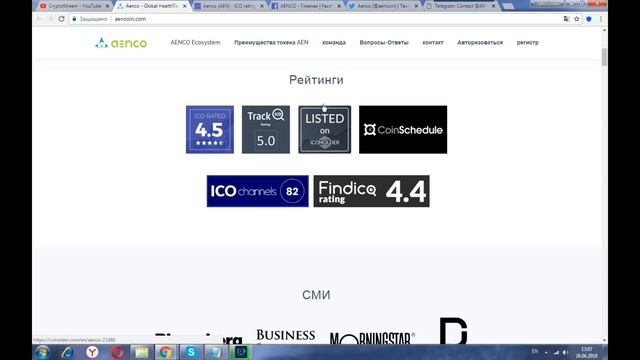Switch to the AENCO Facebook tab
This screenshot has height=360, width=640.
306,6
